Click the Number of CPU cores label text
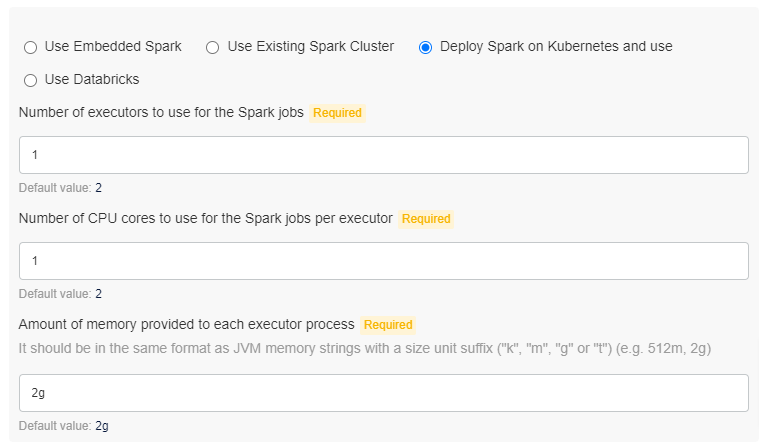 pos(205,219)
